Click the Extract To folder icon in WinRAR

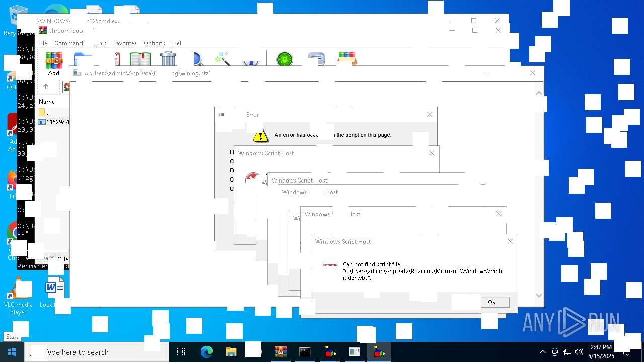tap(83, 59)
